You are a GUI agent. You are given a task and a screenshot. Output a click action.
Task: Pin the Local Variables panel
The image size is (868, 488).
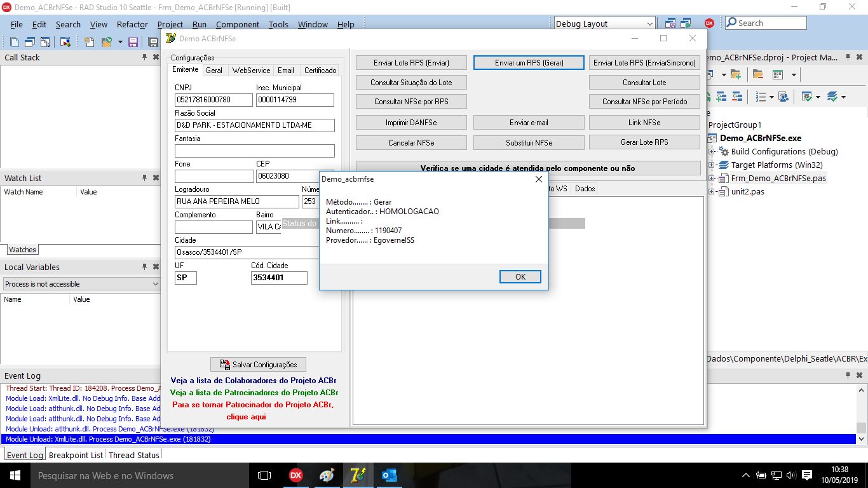pyautogui.click(x=144, y=267)
